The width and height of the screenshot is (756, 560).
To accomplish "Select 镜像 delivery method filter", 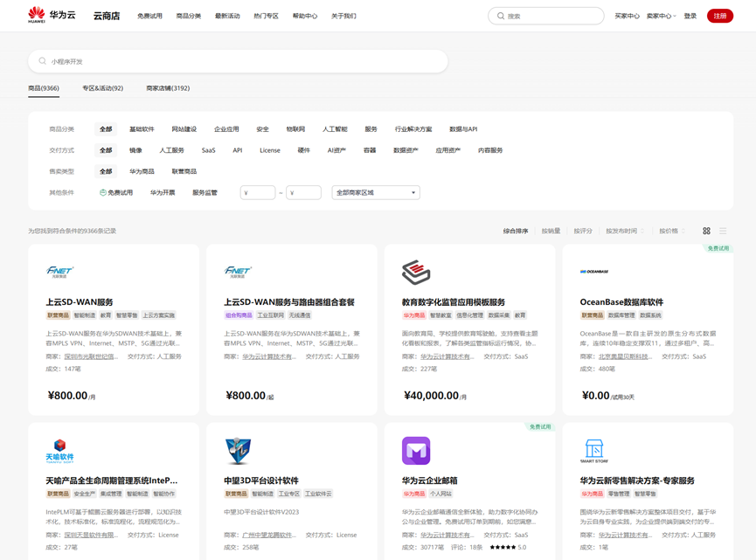I will click(136, 150).
